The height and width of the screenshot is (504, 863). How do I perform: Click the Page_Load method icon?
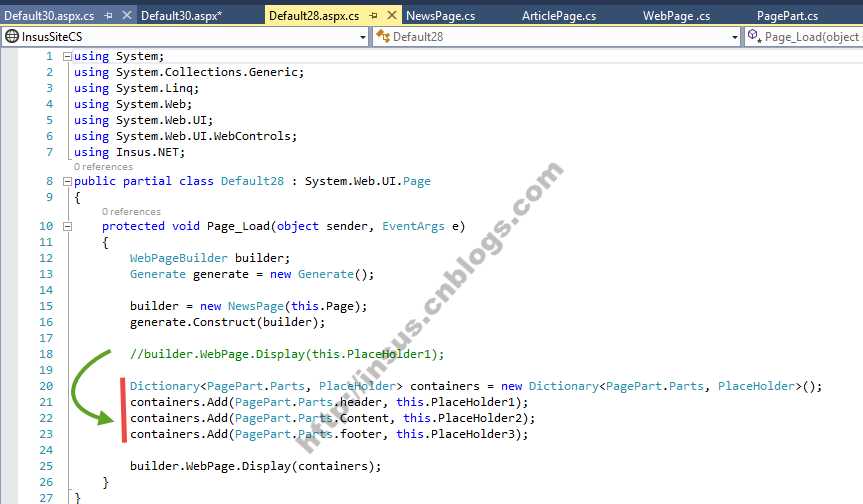coord(754,37)
